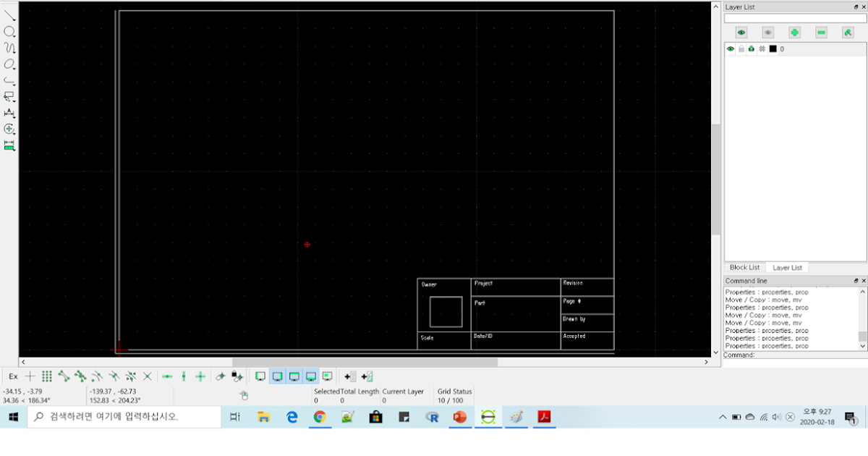This screenshot has height=456, width=868.
Task: Open the Select tools menu
Action: (9, 96)
